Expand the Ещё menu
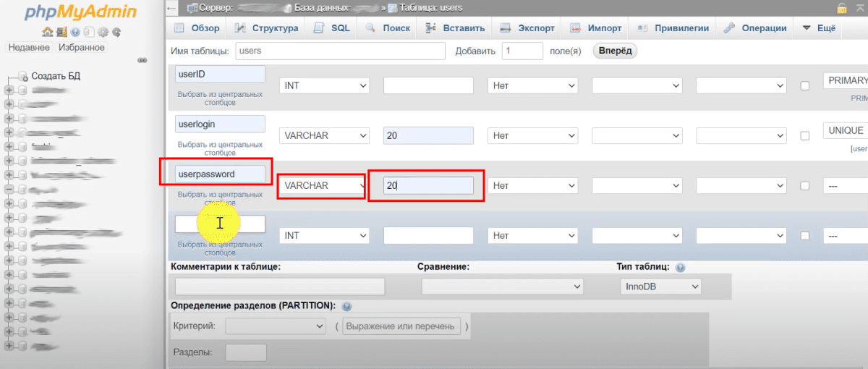The width and height of the screenshot is (868, 369). [x=819, y=28]
